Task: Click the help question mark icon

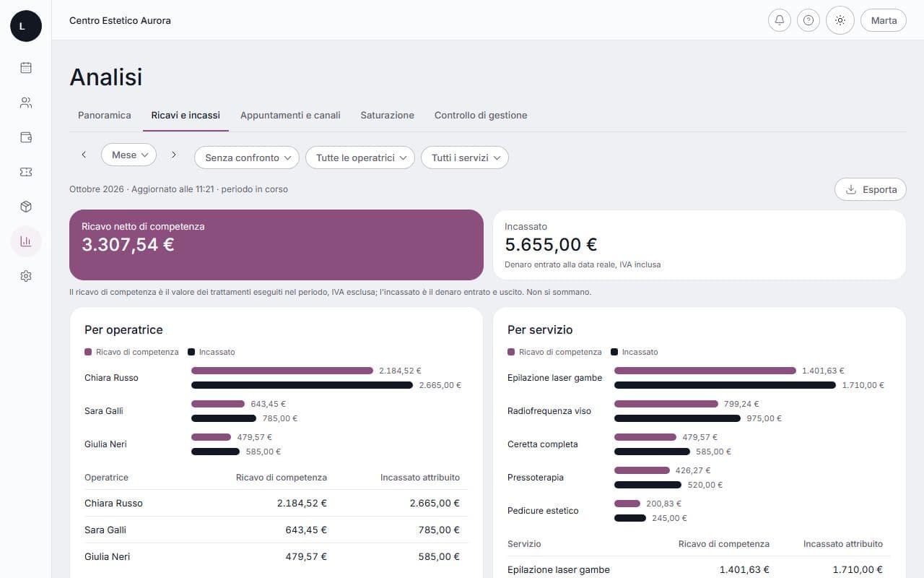Action: tap(808, 20)
